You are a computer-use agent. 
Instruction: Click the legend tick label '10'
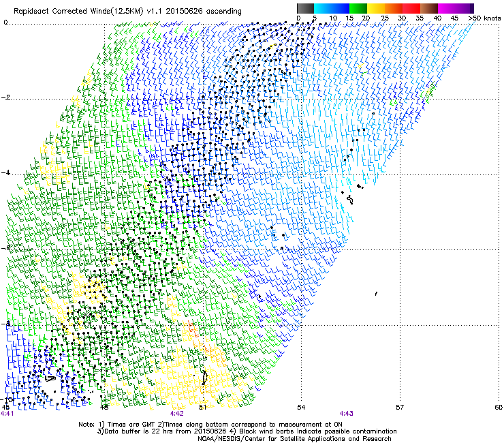[x=333, y=18]
